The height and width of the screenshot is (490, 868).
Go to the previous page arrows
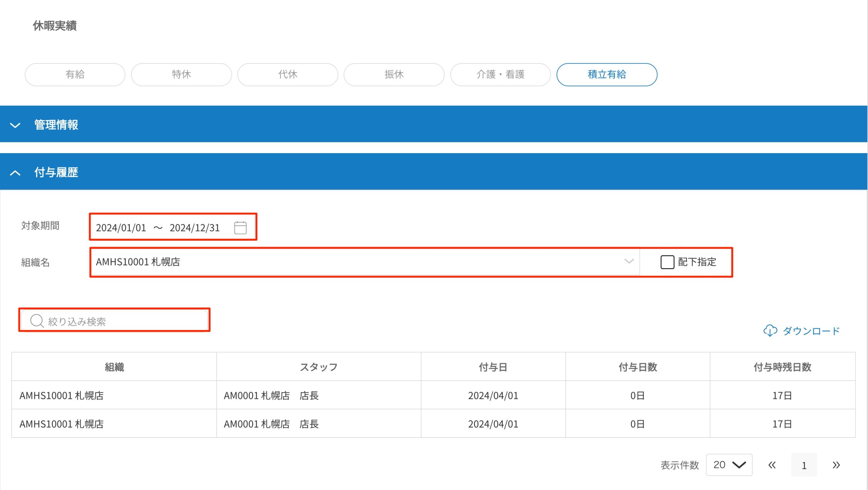(x=772, y=465)
